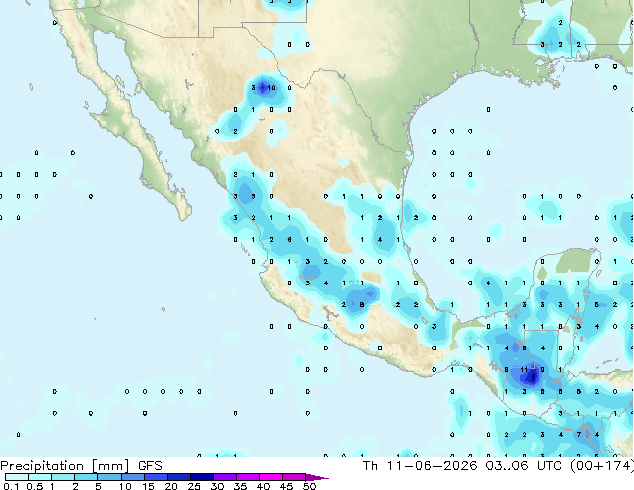Click the "(00+174)" forecast hour text
This screenshot has width=634, height=490.
602,466
